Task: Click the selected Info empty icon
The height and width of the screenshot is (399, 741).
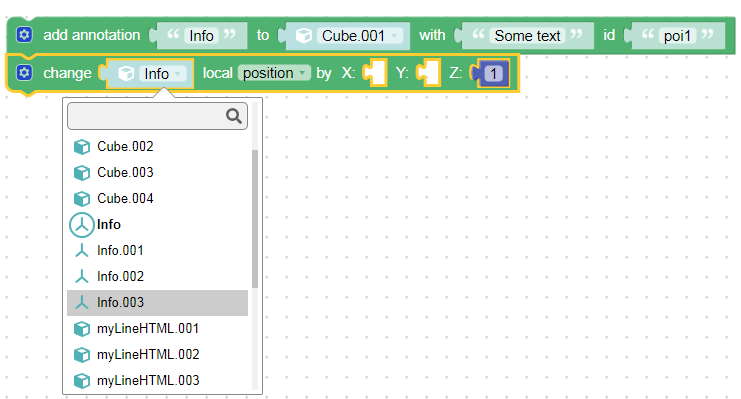Action: (82, 225)
